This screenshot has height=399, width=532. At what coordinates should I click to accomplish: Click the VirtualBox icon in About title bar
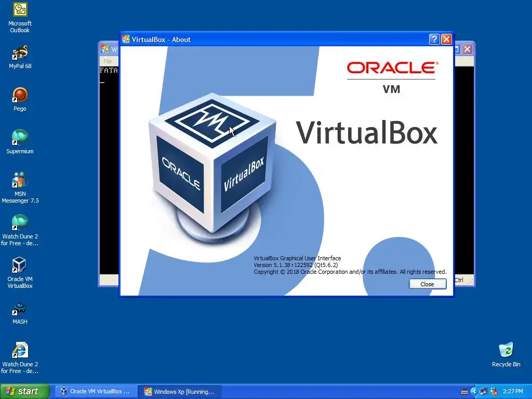click(126, 39)
